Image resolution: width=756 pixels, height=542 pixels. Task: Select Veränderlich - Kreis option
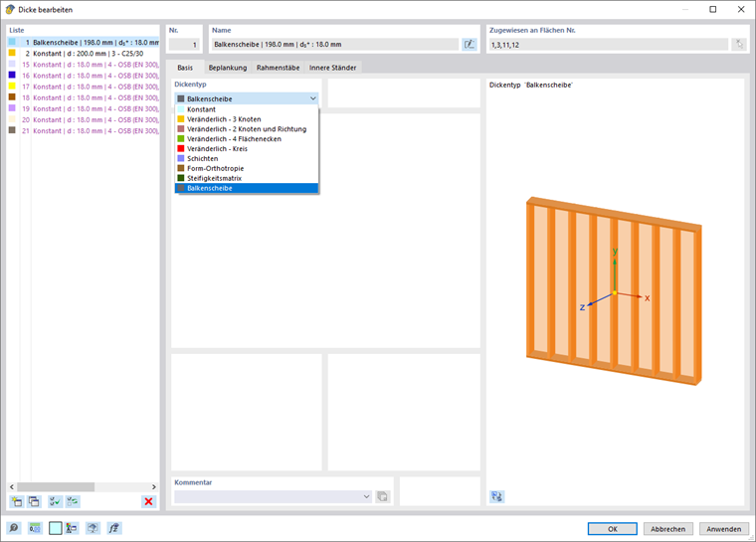pyautogui.click(x=247, y=148)
